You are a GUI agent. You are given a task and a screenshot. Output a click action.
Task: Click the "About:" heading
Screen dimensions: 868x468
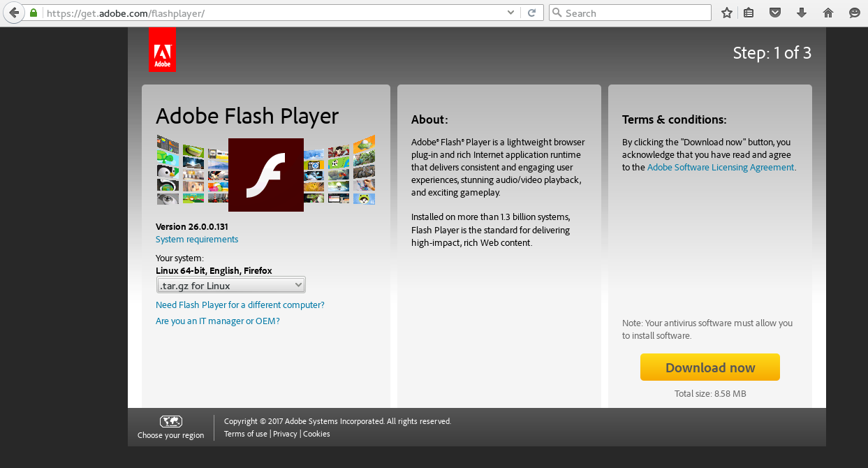coord(429,119)
